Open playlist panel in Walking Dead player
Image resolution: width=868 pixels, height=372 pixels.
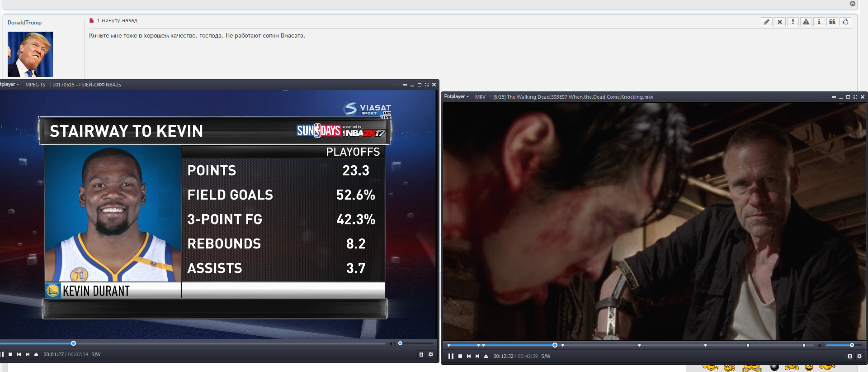tap(850, 356)
